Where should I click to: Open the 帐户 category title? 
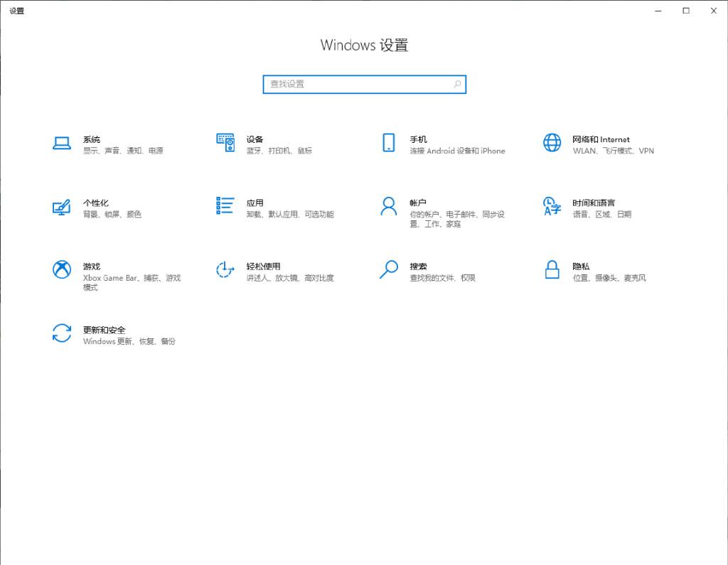point(418,203)
